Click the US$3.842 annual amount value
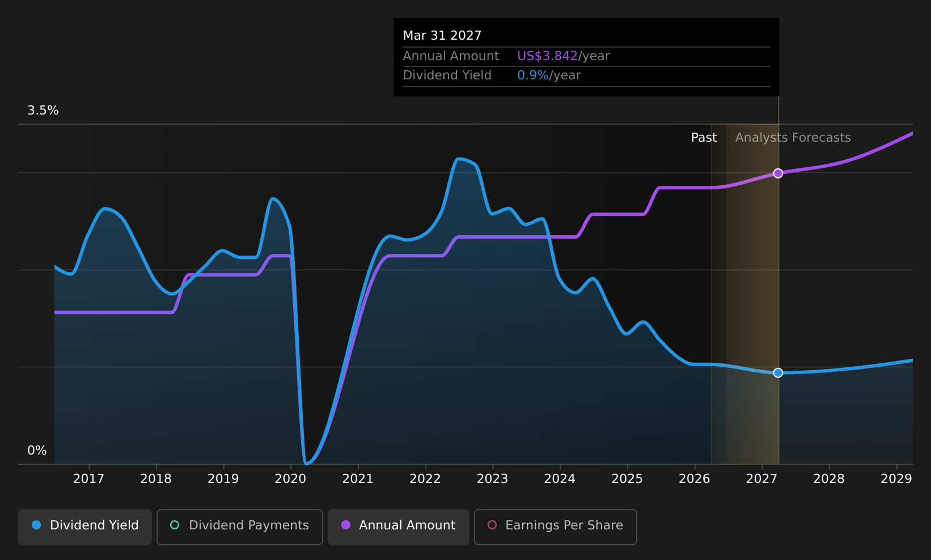Viewport: 931px width, 560px height. tap(548, 56)
